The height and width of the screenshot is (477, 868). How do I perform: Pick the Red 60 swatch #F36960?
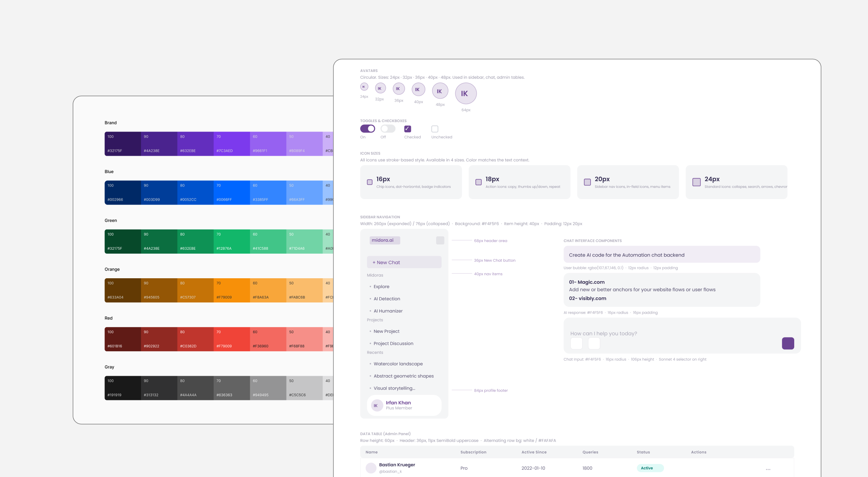click(268, 339)
